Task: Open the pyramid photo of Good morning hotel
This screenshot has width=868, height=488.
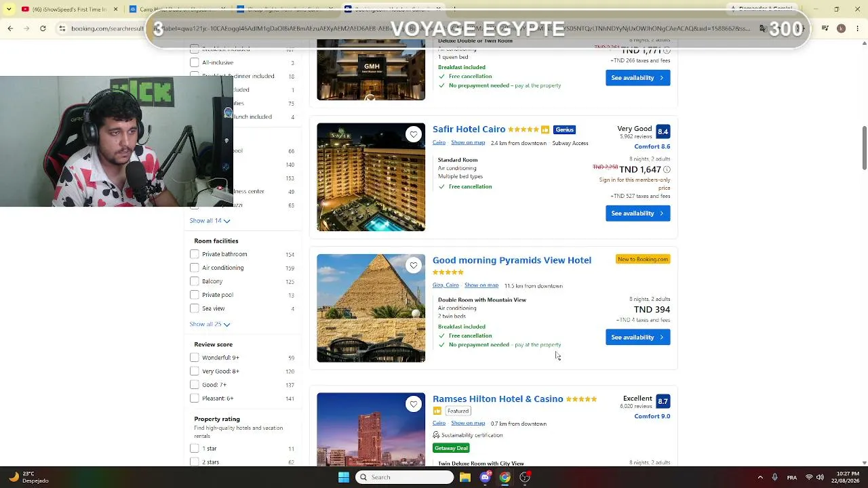Action: [x=371, y=308]
